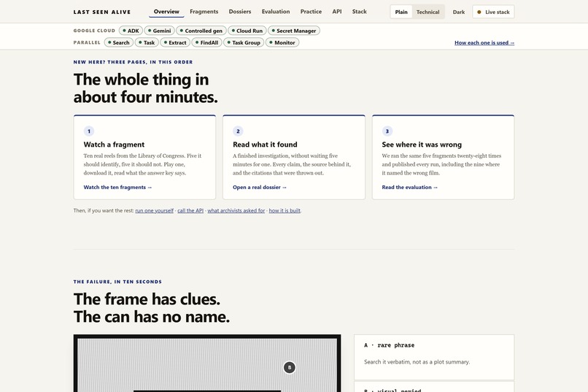Select the 'A · rare phrase' clue card
This screenshot has height=392, width=588.
tap(434, 357)
